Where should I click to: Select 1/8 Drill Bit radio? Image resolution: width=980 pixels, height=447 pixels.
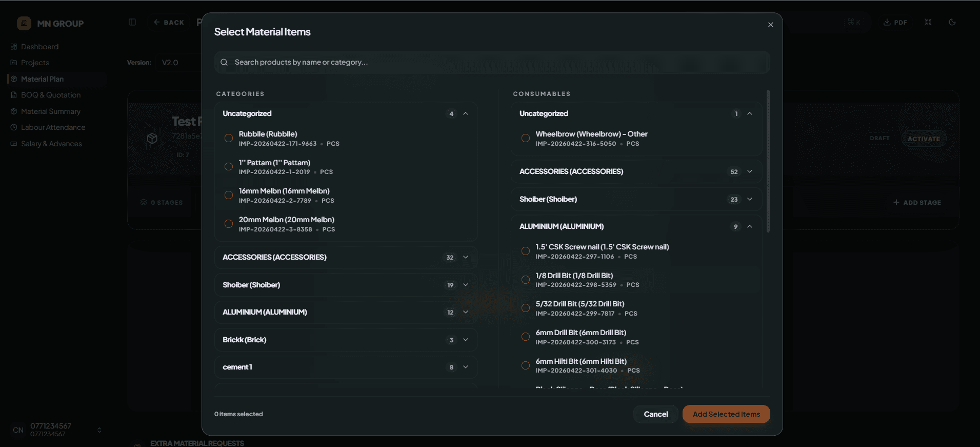click(526, 280)
